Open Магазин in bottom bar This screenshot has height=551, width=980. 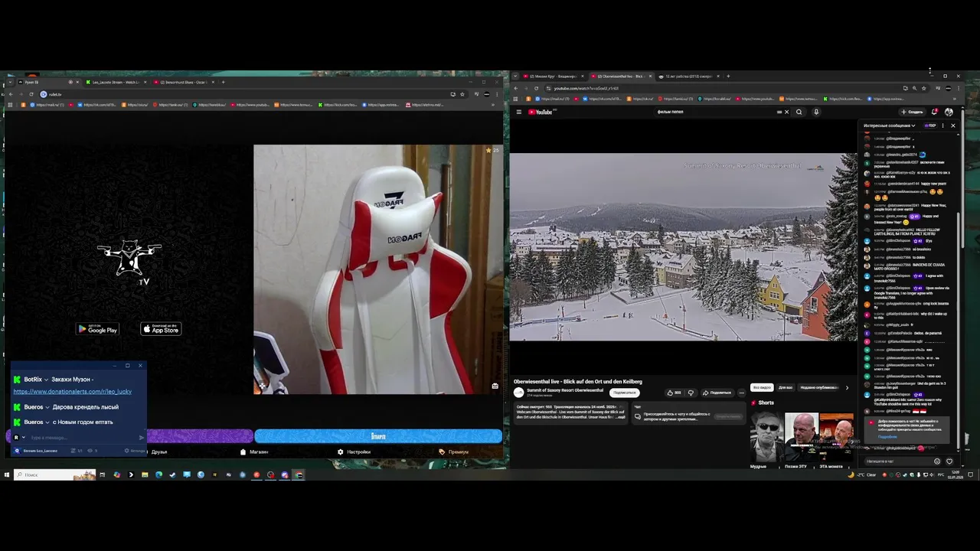tap(254, 452)
